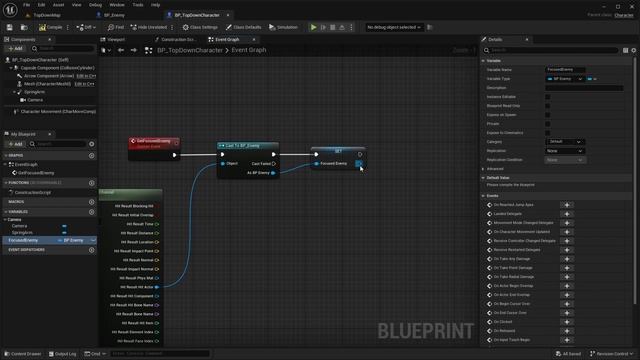This screenshot has width=640, height=360.
Task: Switch to the Construction Script tab
Action: (x=178, y=40)
